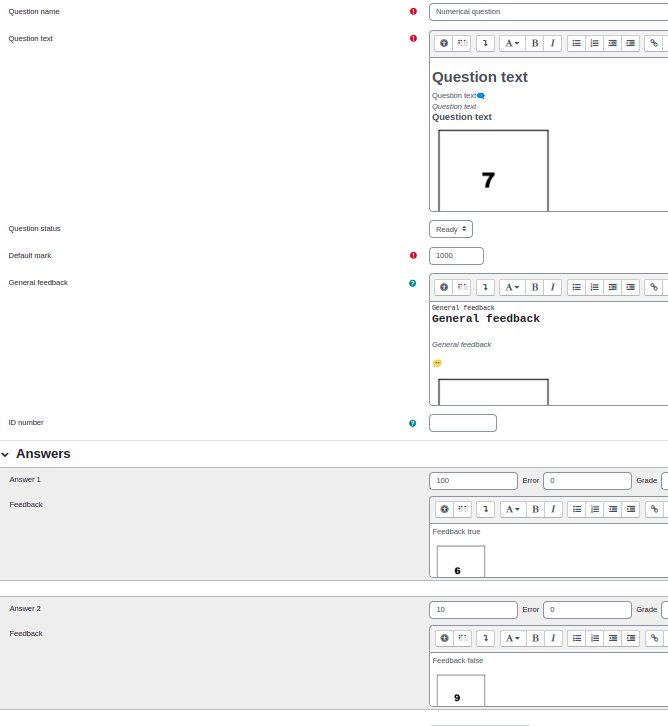Screen dimensions: 668x726
Task: Insert bulleted list in Answer 1 feedback editor
Action: (x=577, y=509)
